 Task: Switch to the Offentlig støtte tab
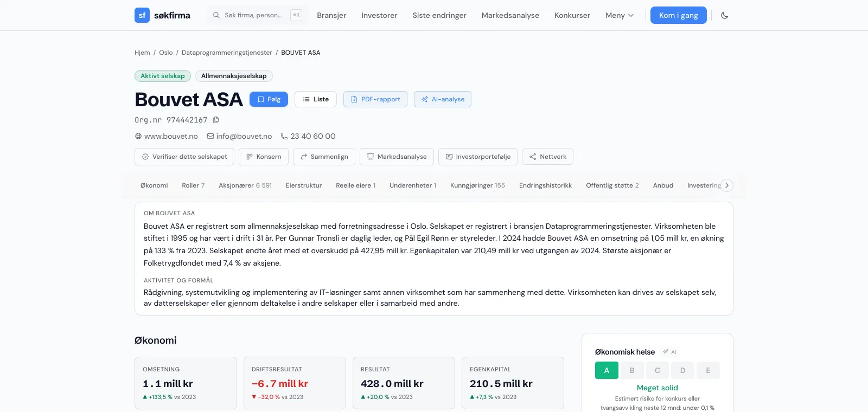point(612,185)
